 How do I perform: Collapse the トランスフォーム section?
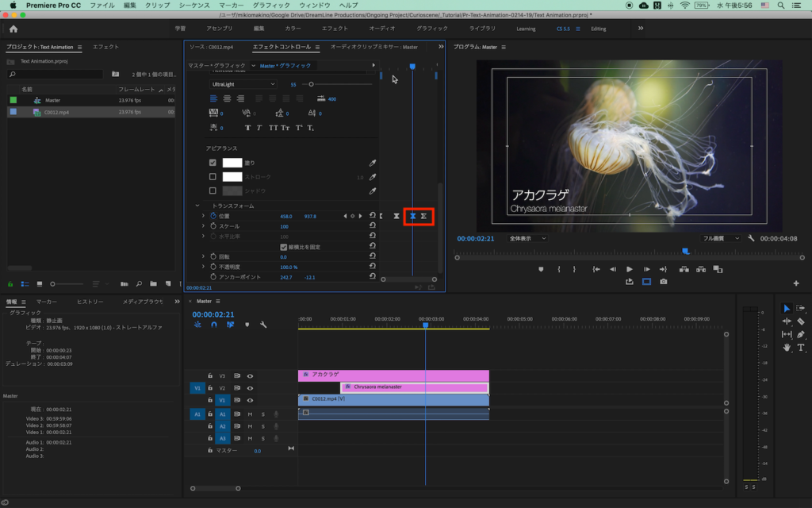(197, 206)
